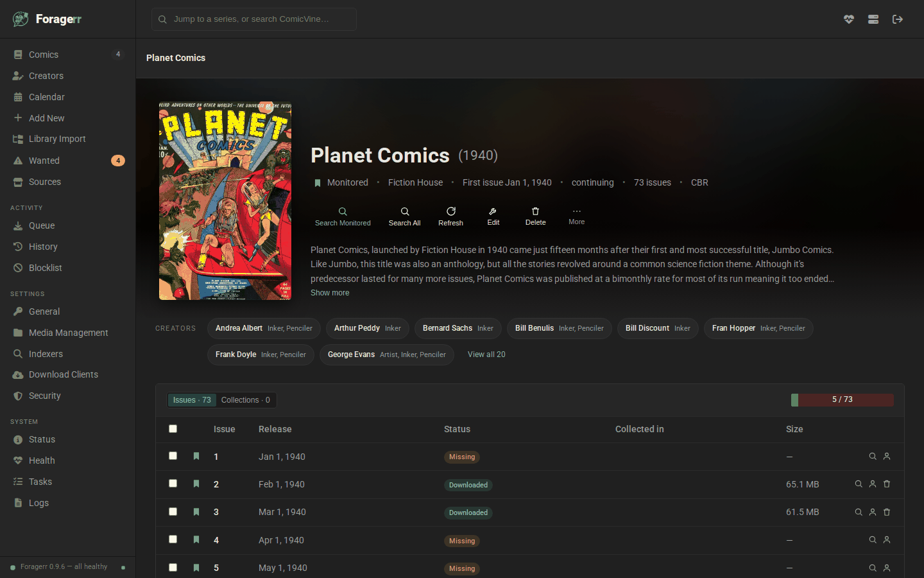Open Calendar in sidebar

(67, 97)
